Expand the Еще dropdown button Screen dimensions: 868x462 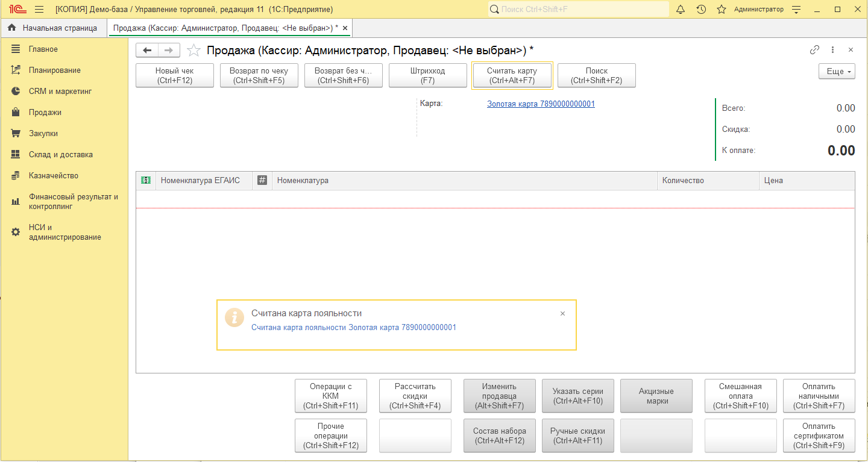tap(837, 71)
